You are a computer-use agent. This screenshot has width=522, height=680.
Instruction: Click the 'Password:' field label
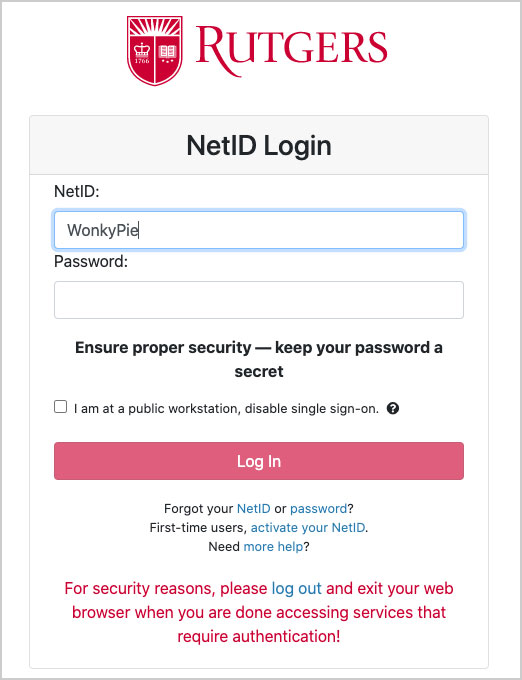[91, 262]
